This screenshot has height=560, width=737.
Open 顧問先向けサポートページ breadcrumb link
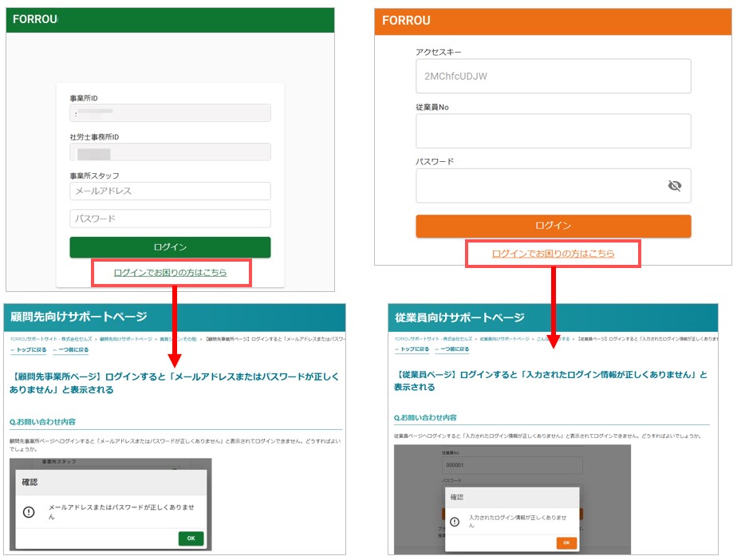[x=126, y=338]
